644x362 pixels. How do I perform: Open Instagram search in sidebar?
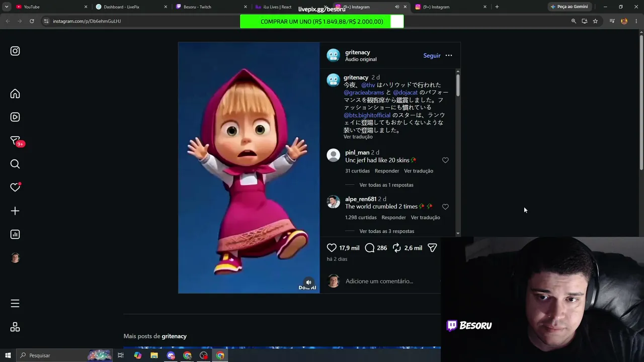click(15, 164)
